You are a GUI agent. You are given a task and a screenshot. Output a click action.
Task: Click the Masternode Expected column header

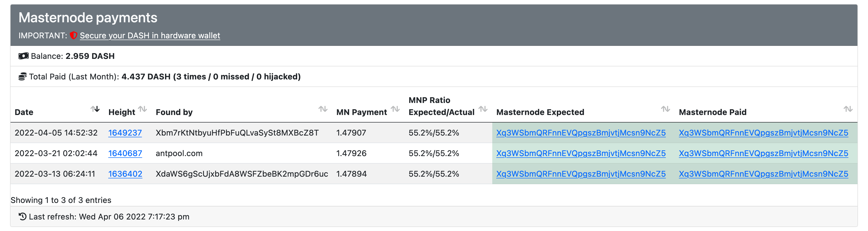tap(540, 112)
